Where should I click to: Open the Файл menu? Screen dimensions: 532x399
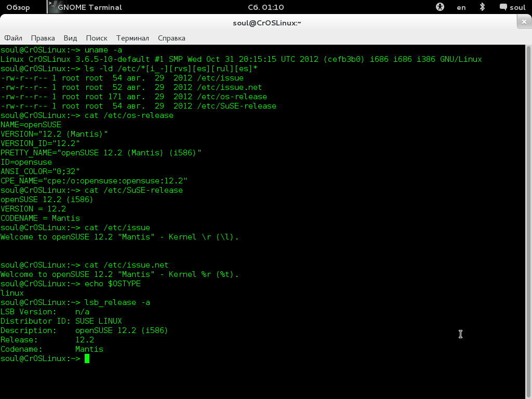point(13,38)
